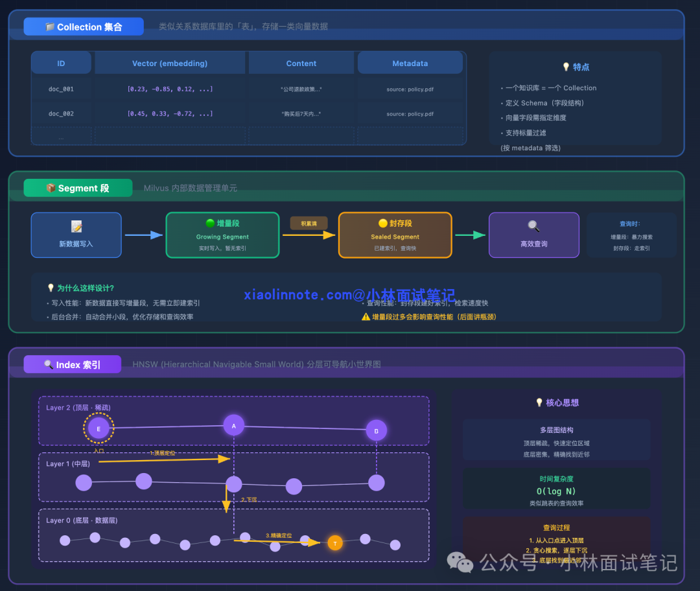Select the Segment 段 section header
This screenshot has width=700, height=591.
(77, 187)
